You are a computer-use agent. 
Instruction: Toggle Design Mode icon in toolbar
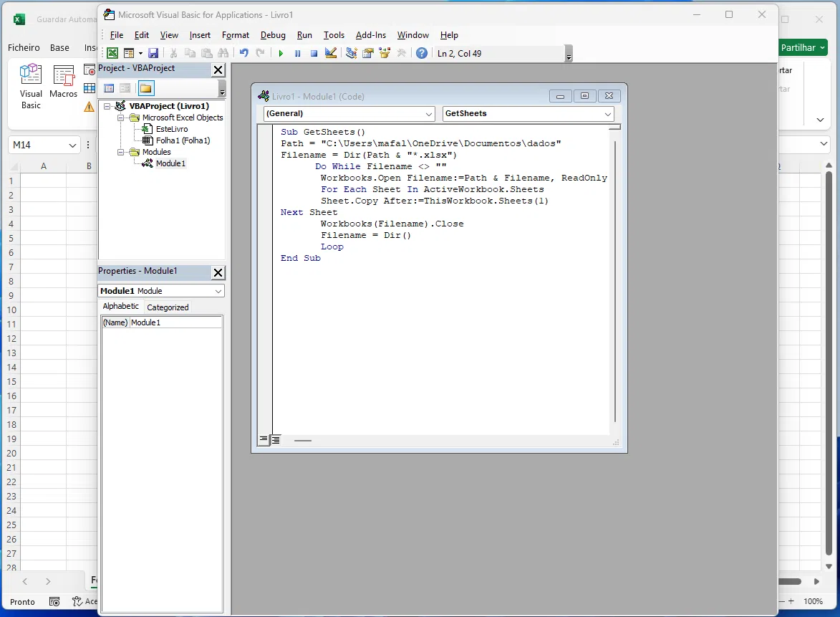pos(331,53)
